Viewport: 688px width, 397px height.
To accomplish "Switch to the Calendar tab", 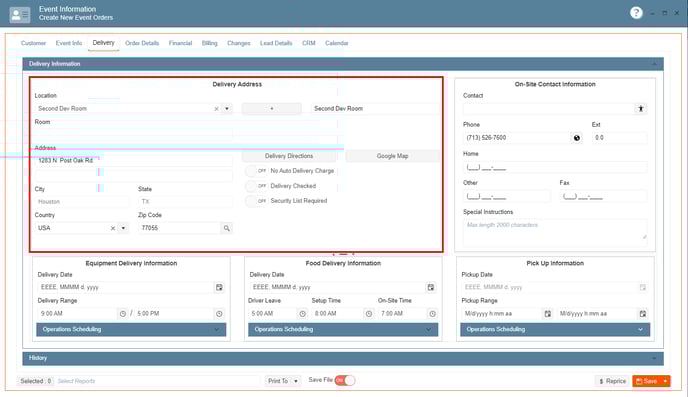I will point(337,43).
